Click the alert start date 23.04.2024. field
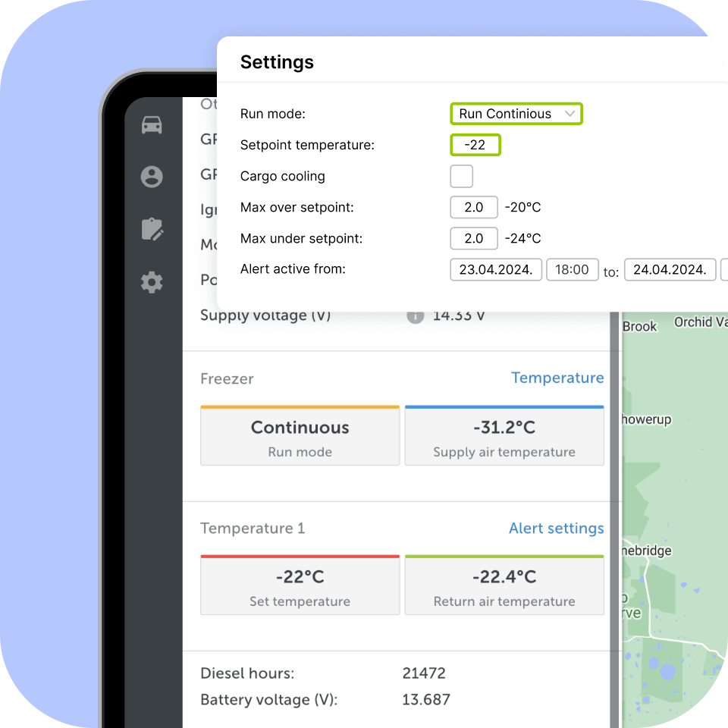Screen dimensions: 728x728 point(496,270)
